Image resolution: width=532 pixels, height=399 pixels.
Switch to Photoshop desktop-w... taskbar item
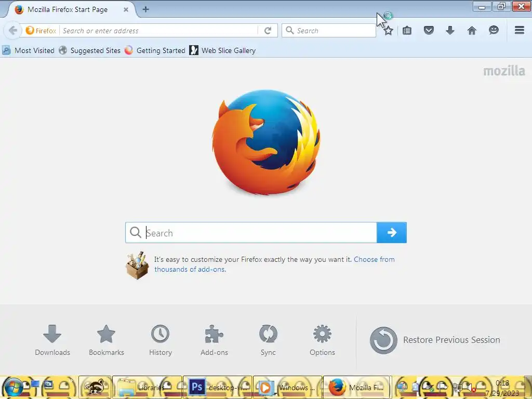[x=217, y=388]
